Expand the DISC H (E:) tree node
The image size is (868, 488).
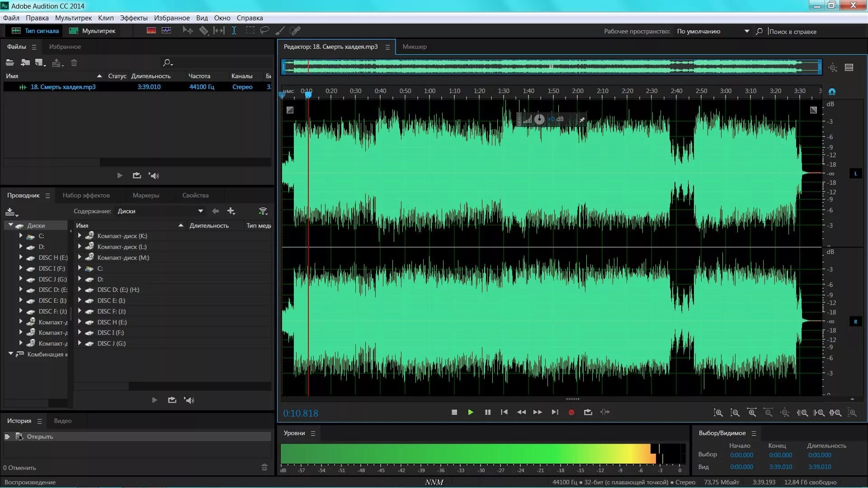tap(21, 258)
